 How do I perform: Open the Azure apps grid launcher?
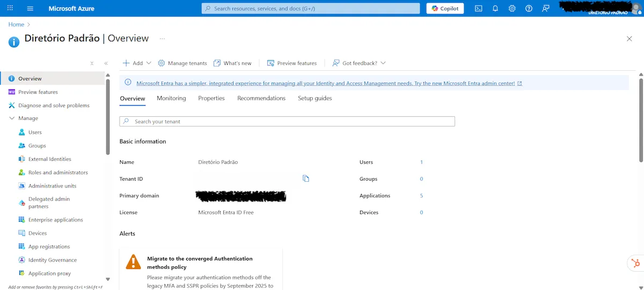(10, 8)
